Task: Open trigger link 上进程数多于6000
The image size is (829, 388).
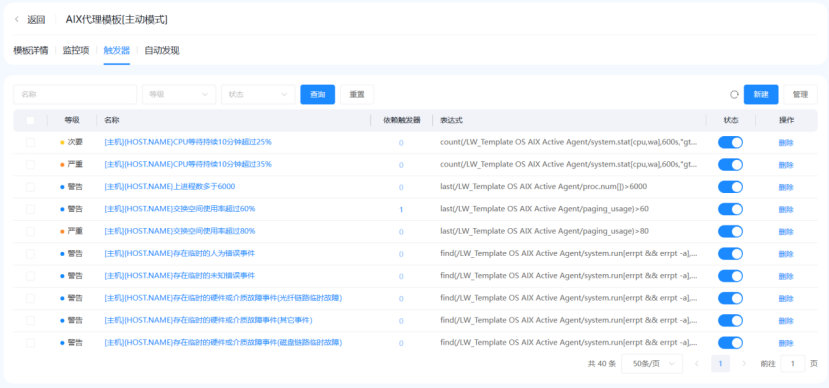Action: pyautogui.click(x=170, y=187)
